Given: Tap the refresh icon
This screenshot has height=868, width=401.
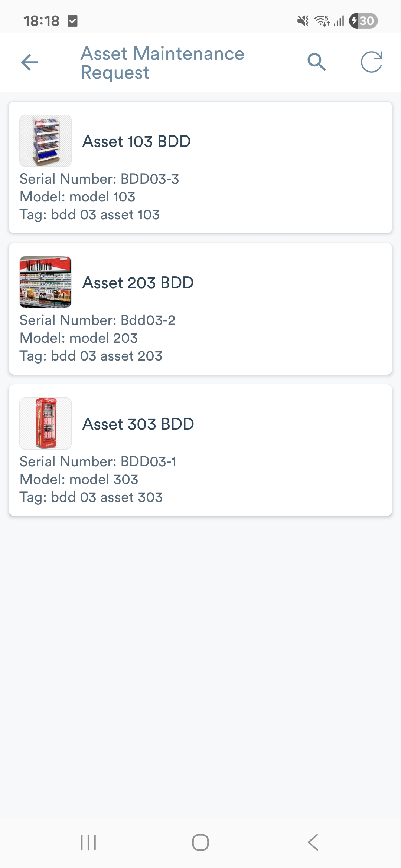Looking at the screenshot, I should (x=371, y=62).
